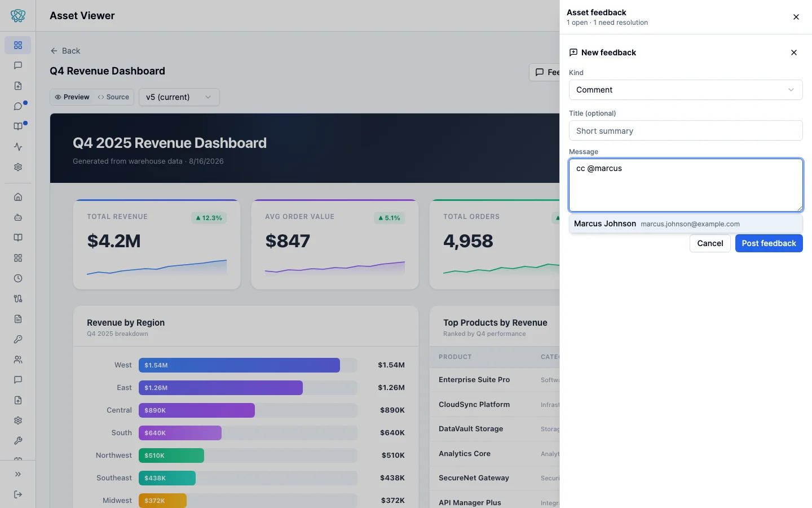Open the users icon in sidebar
The width and height of the screenshot is (812, 508).
pyautogui.click(x=18, y=360)
